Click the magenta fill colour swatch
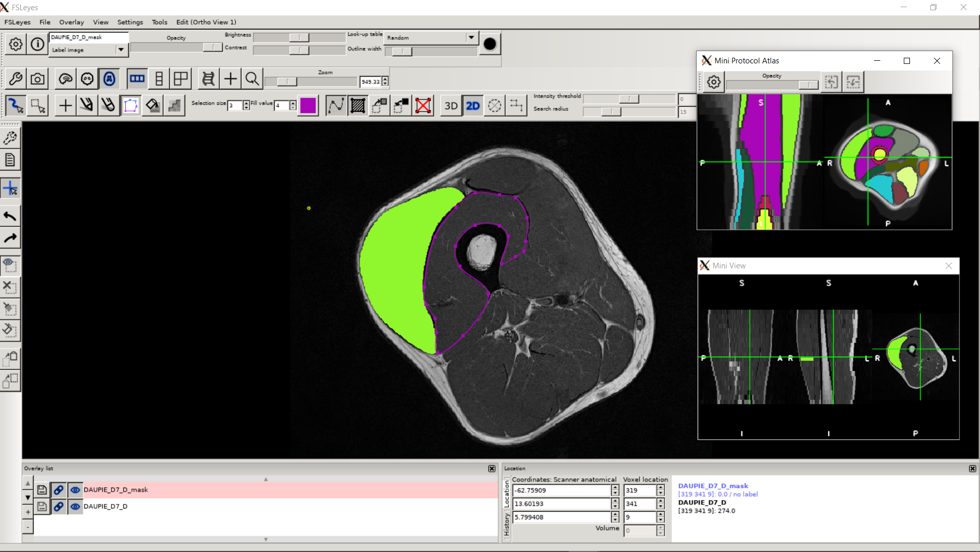The image size is (980, 552). [308, 106]
